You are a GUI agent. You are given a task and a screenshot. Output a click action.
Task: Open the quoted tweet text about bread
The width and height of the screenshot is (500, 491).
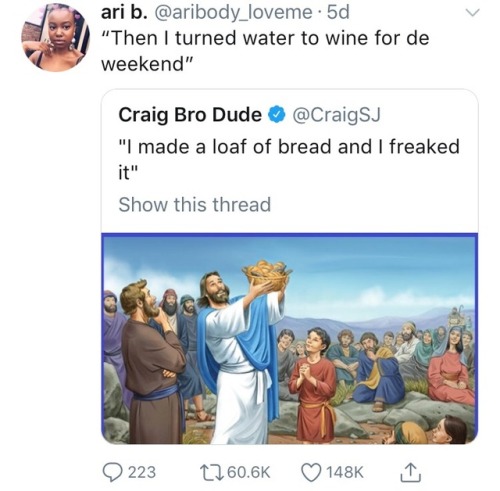pyautogui.click(x=289, y=159)
